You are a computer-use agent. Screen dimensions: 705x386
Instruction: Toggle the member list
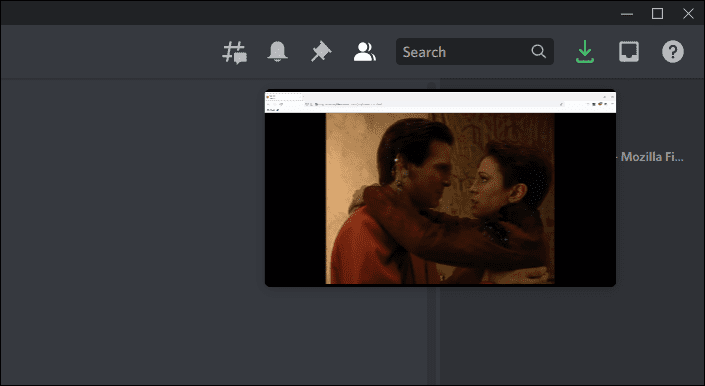[x=365, y=52]
